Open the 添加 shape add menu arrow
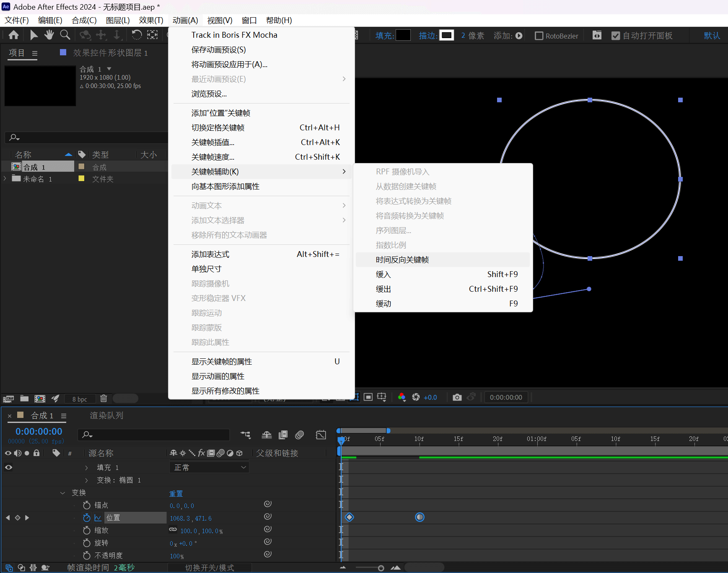Image resolution: width=728 pixels, height=573 pixels. click(x=519, y=36)
